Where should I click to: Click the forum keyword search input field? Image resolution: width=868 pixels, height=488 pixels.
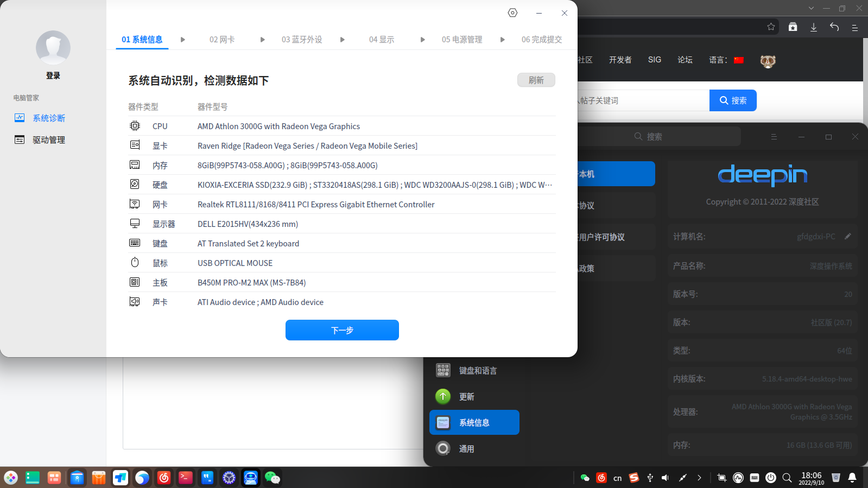(x=643, y=100)
